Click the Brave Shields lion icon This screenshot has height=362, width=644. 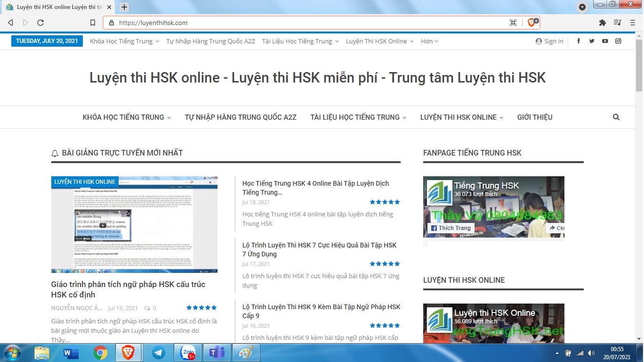(531, 23)
